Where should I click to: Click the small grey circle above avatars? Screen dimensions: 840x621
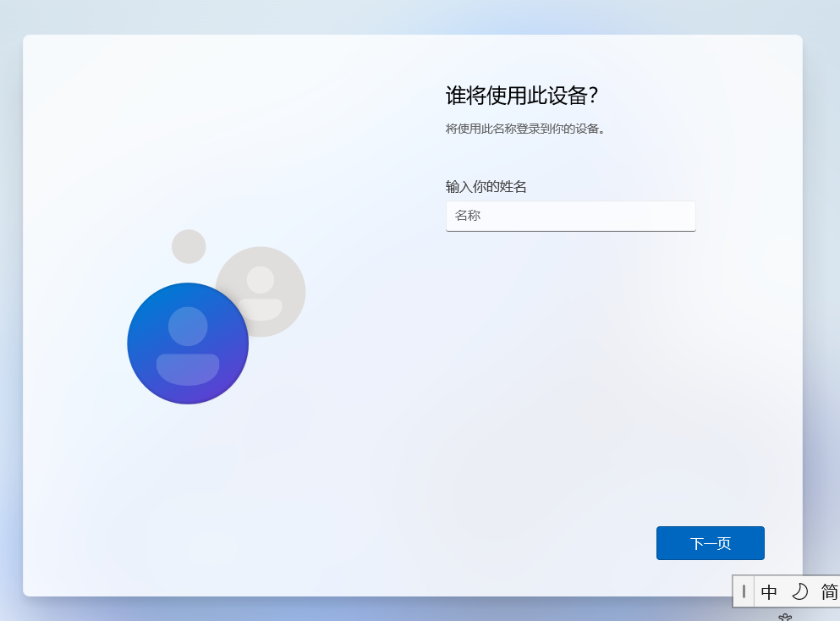(189, 246)
